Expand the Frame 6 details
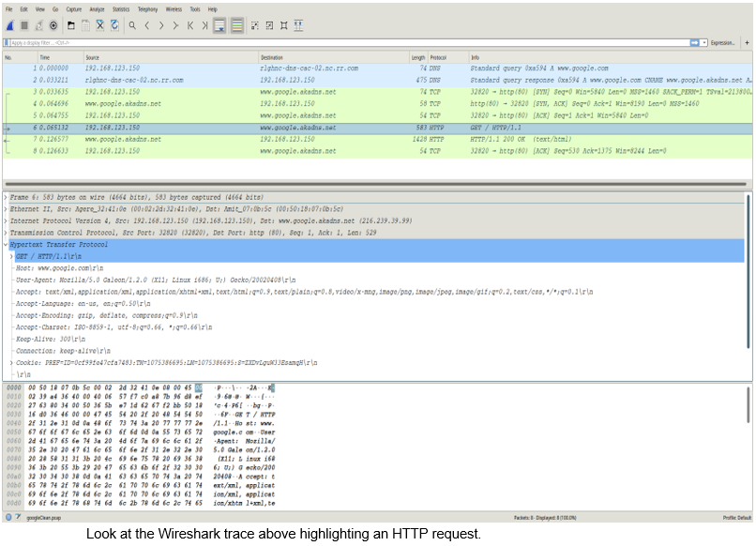This screenshot has height=546, width=756. click(6, 197)
